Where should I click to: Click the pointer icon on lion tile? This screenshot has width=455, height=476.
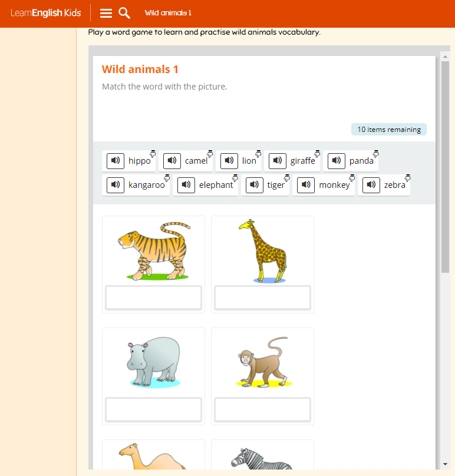258,154
